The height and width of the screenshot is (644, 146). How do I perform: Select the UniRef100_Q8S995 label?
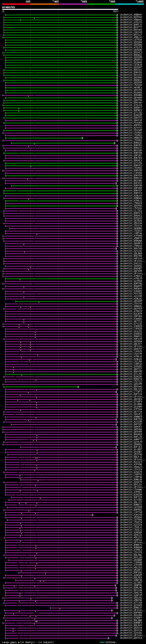(131, 301)
